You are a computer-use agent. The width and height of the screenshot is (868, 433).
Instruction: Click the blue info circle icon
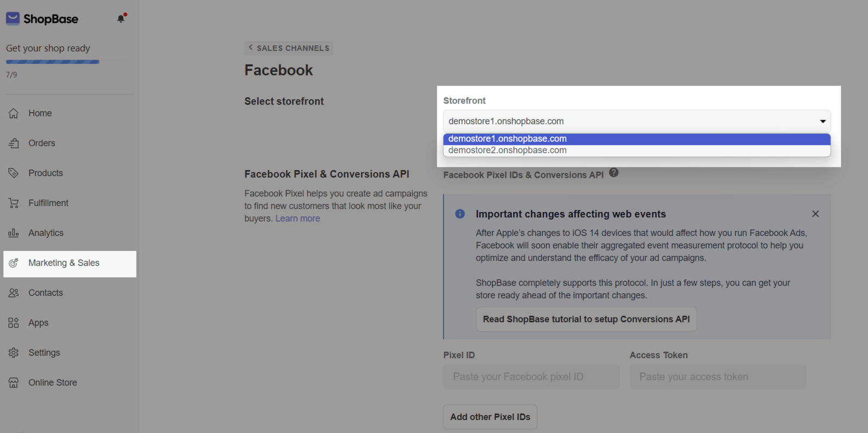[460, 214]
